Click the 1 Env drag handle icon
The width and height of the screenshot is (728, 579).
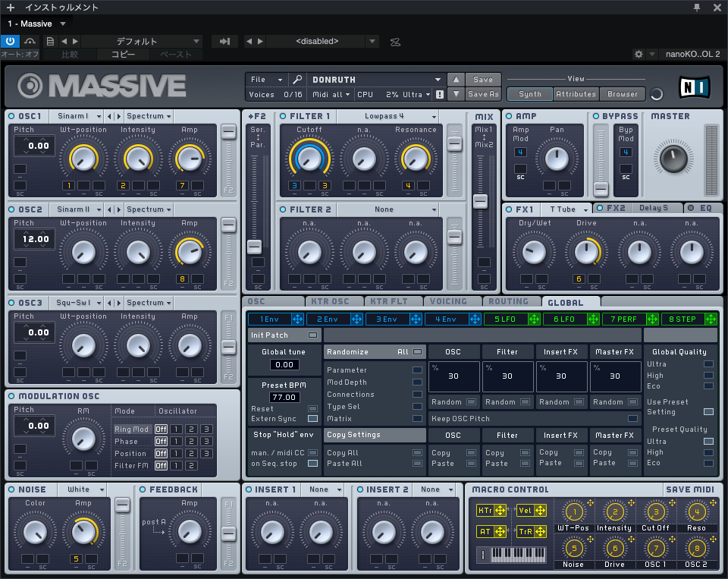click(297, 319)
